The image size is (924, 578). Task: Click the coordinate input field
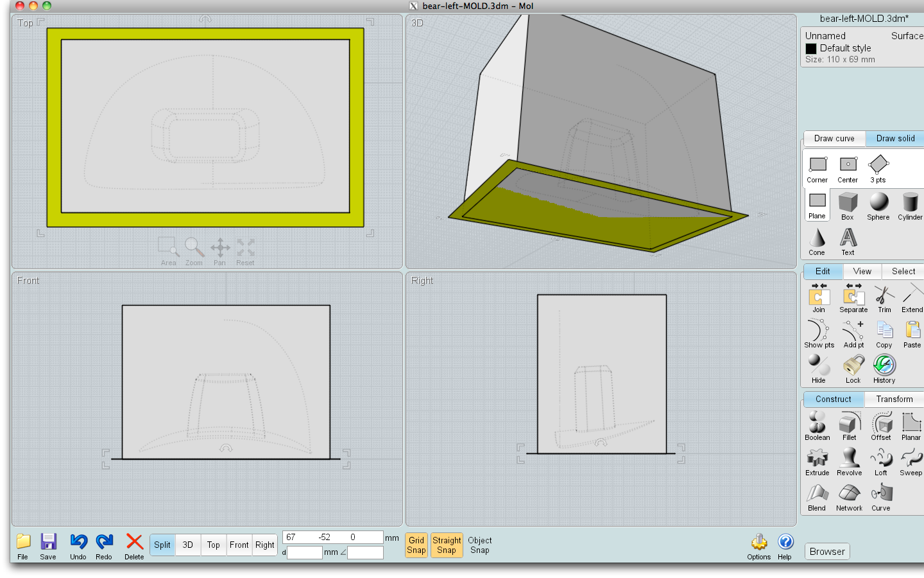click(x=332, y=538)
